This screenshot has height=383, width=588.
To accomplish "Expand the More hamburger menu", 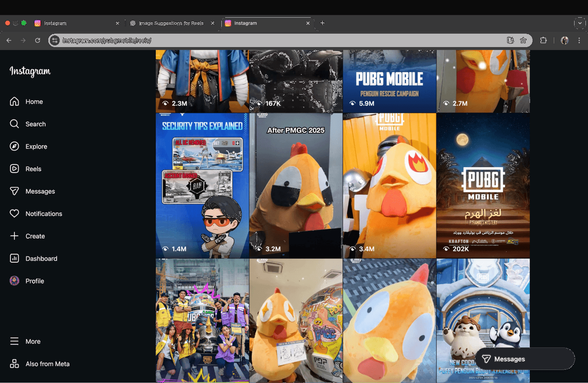I will [14, 341].
